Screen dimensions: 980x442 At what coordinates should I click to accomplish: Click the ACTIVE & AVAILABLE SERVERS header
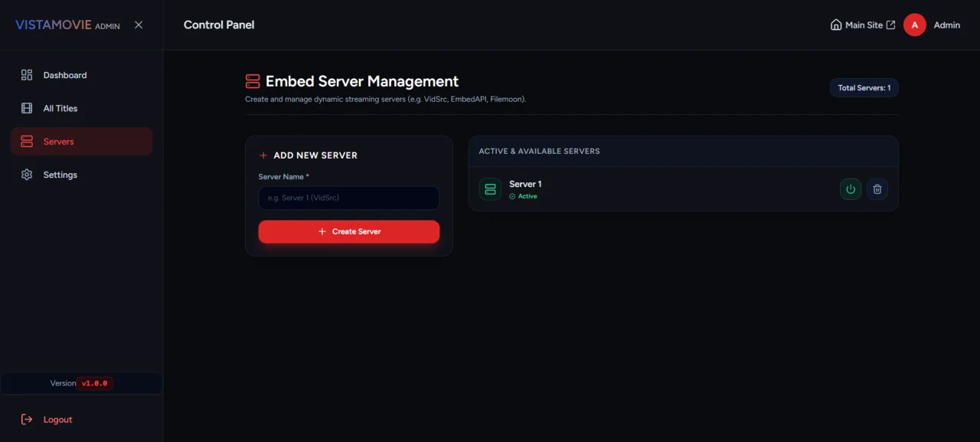coord(539,151)
